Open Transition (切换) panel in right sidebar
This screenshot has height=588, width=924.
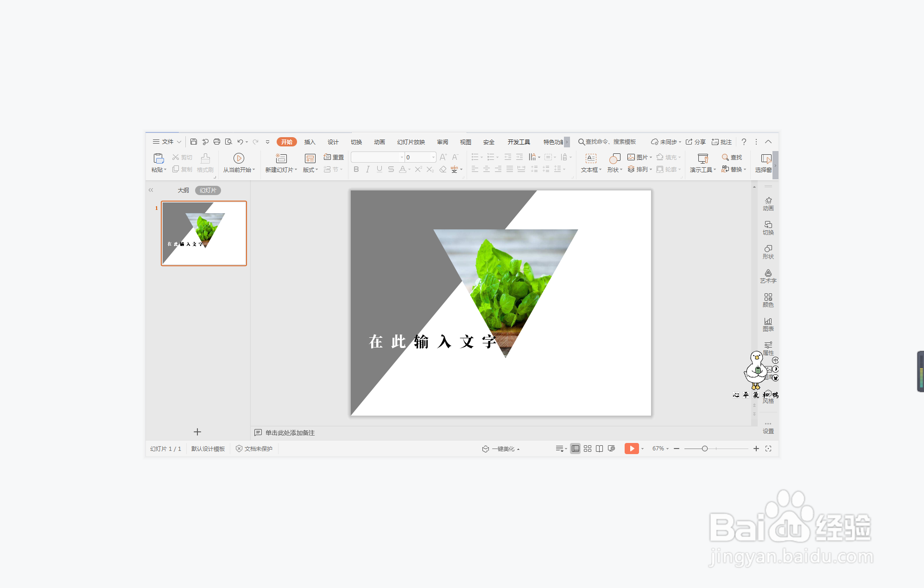tap(768, 228)
